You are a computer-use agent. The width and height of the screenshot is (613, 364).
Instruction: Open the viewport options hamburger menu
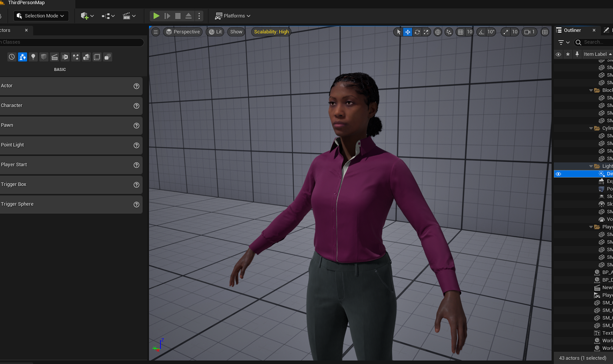(156, 32)
